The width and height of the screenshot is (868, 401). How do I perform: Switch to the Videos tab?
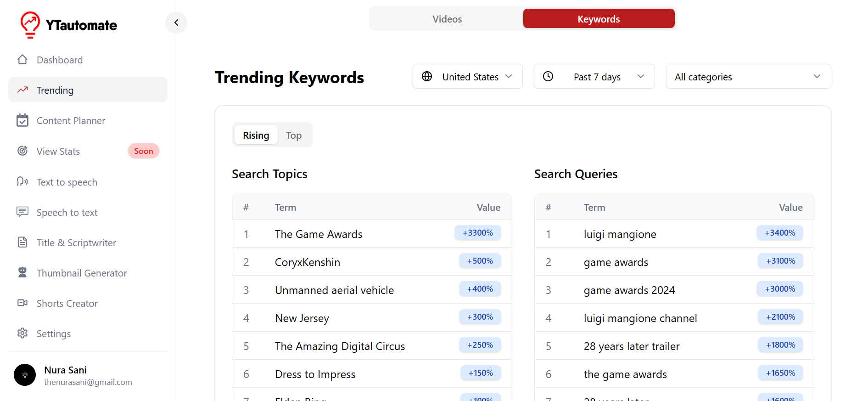(x=447, y=19)
